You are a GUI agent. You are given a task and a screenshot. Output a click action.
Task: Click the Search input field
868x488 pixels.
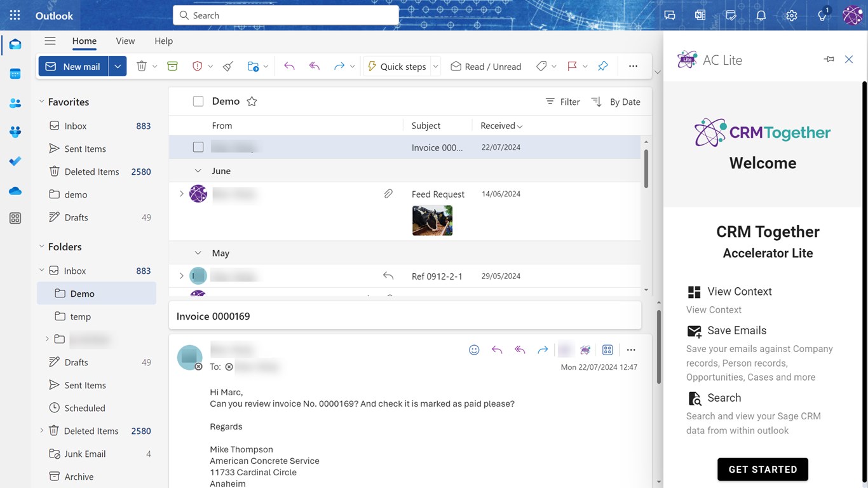pos(286,15)
